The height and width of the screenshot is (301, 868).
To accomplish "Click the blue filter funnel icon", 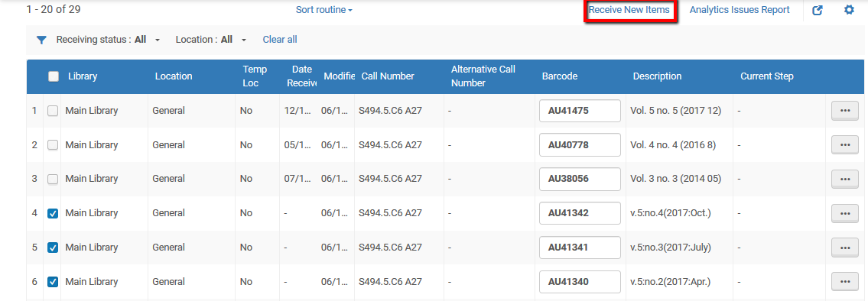I will pos(41,40).
